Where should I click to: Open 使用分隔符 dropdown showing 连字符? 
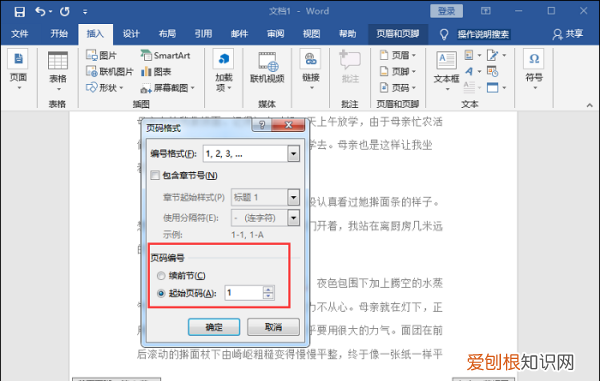pyautogui.click(x=293, y=218)
